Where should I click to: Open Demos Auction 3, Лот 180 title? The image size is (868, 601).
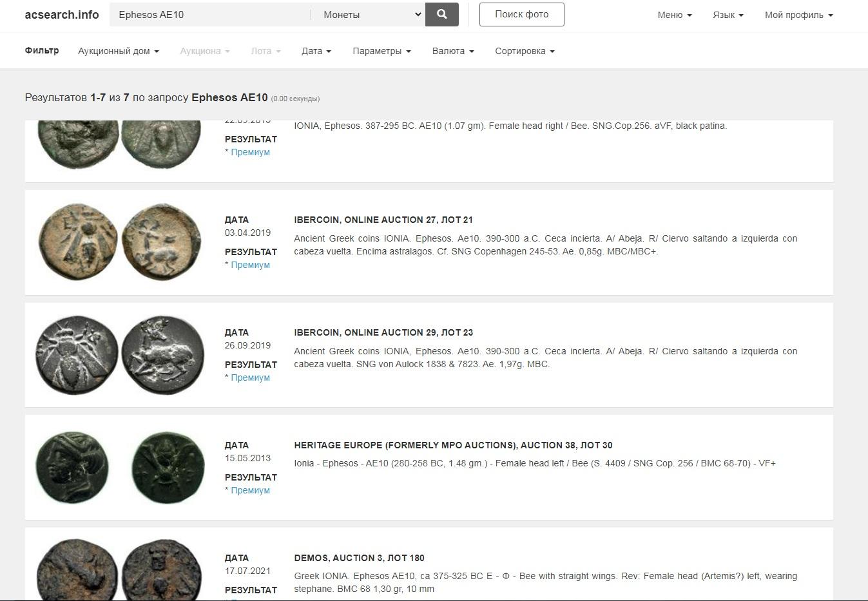[359, 558]
